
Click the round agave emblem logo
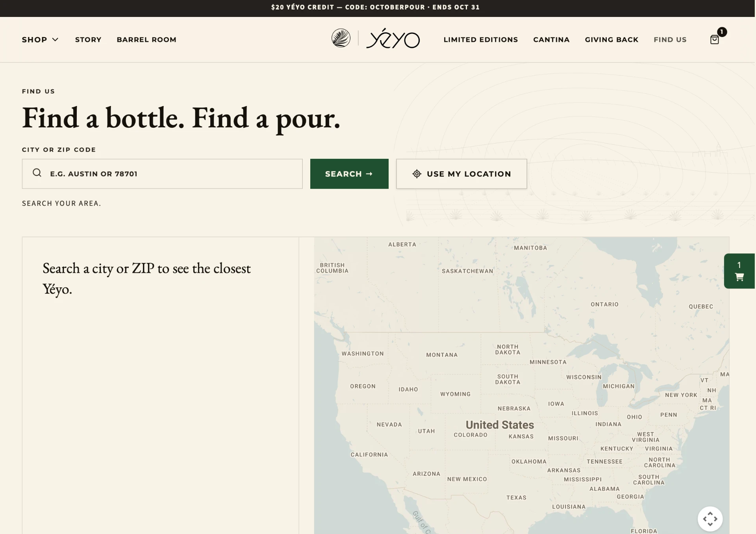341,38
